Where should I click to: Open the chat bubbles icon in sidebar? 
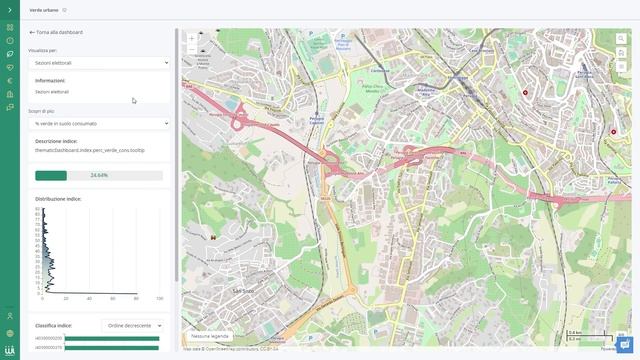click(10, 107)
